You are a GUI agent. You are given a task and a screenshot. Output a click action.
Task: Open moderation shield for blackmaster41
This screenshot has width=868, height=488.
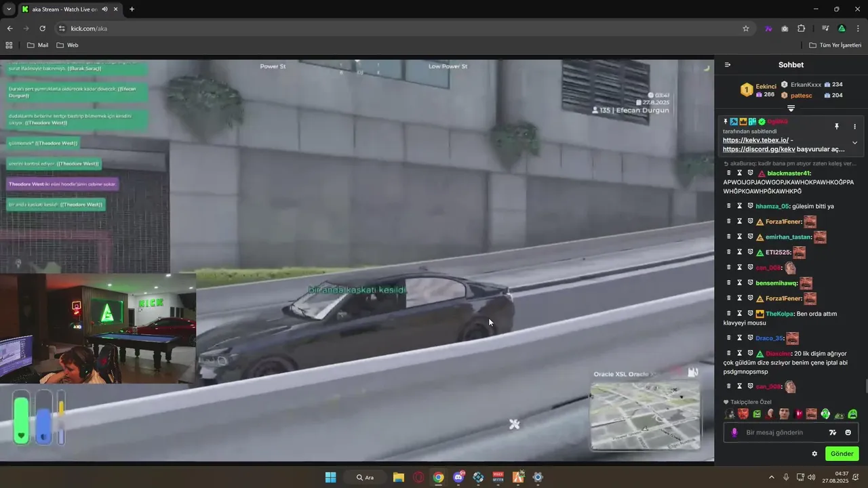751,173
